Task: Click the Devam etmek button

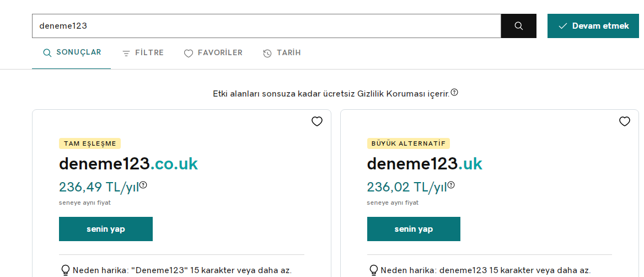Action: [x=593, y=26]
